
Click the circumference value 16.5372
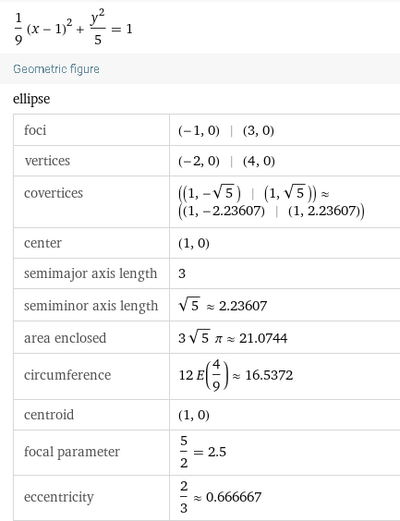coord(269,375)
